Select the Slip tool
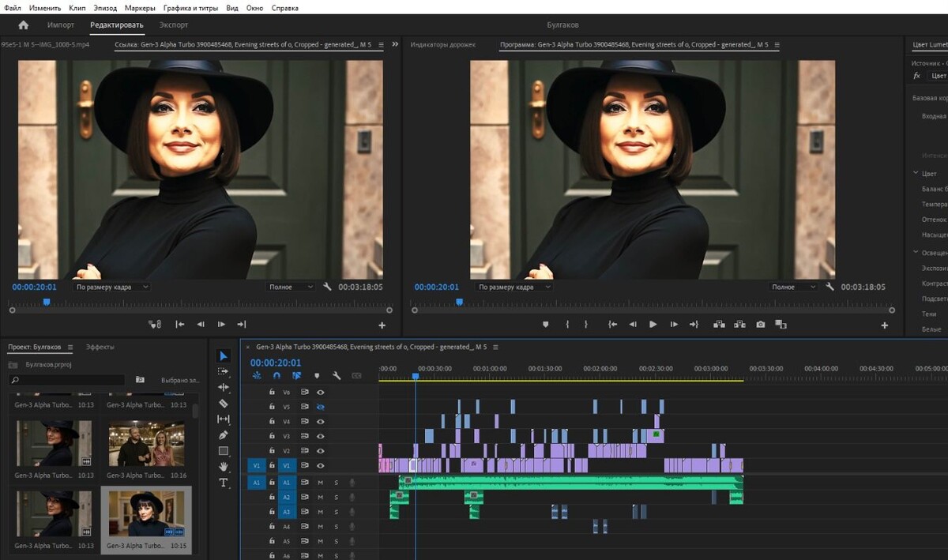948x560 pixels. tap(224, 419)
